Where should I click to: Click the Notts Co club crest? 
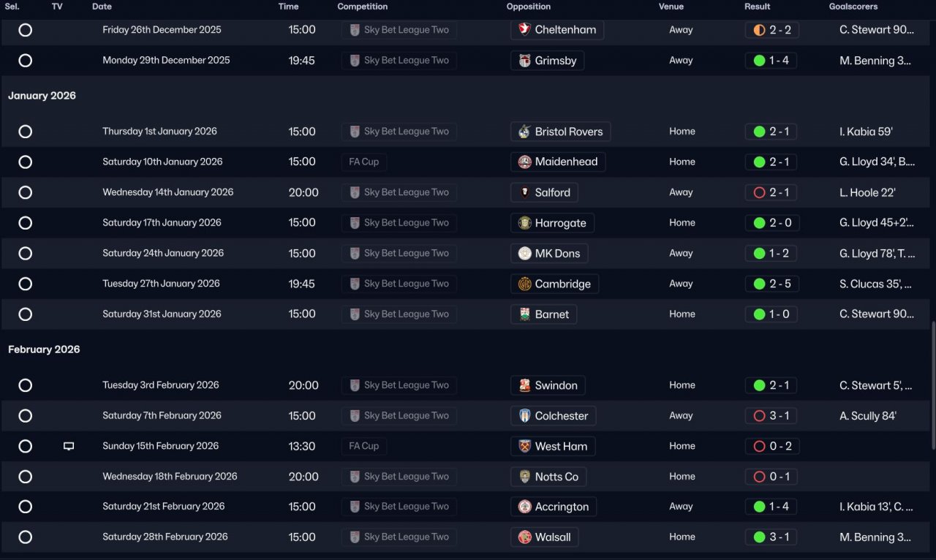524,477
